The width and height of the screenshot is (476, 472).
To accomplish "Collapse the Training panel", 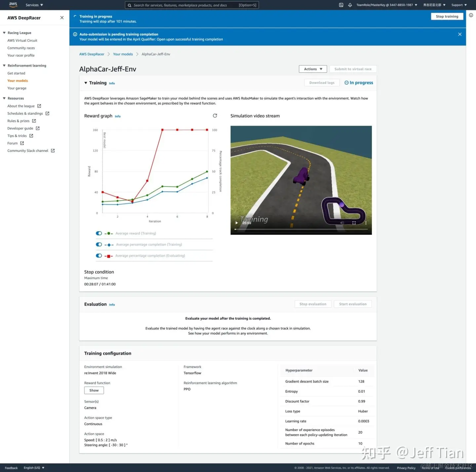I will (x=86, y=83).
